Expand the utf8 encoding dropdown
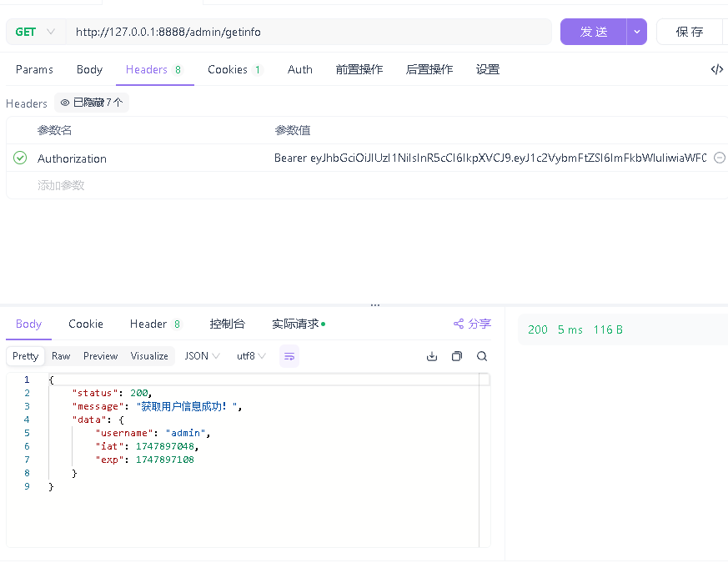Viewport: 728px width, 563px height. click(x=250, y=356)
